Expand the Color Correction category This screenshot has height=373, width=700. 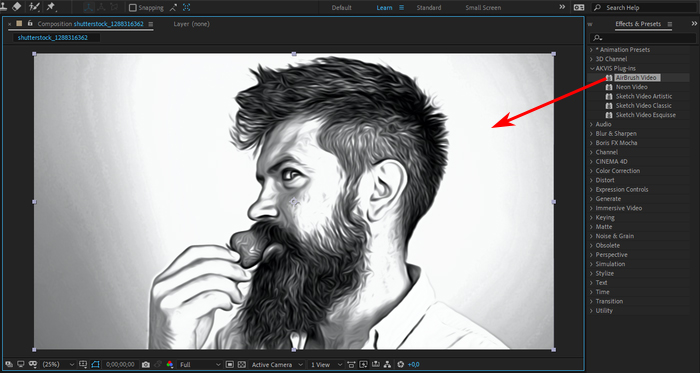click(x=592, y=171)
